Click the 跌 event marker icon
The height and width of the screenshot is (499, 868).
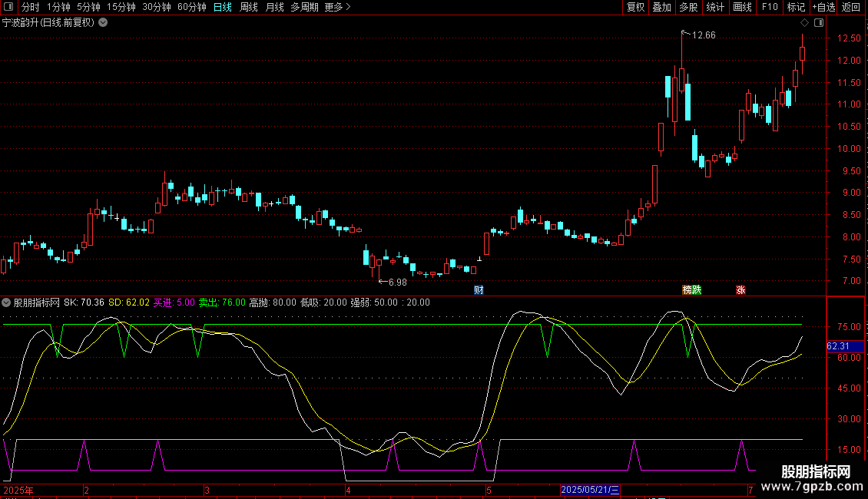coord(697,290)
